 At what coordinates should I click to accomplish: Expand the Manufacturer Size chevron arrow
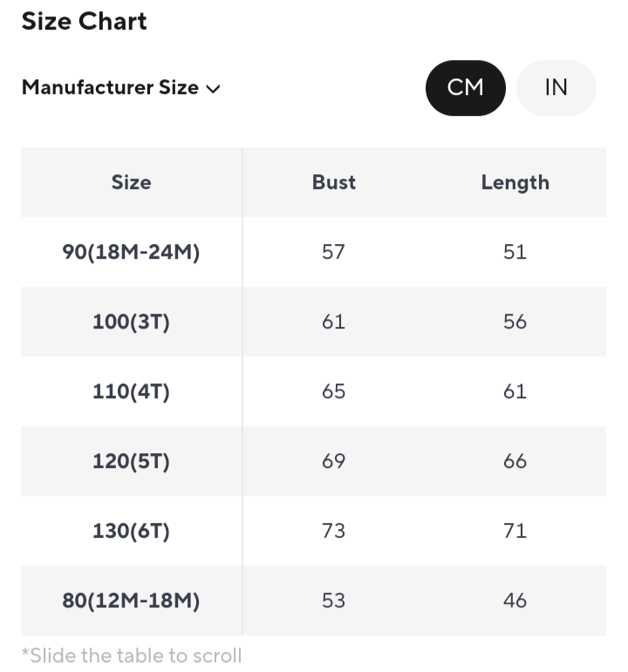[214, 89]
